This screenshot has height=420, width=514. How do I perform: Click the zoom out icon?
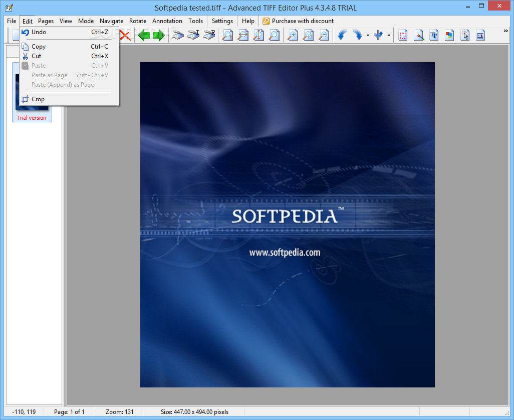(324, 35)
